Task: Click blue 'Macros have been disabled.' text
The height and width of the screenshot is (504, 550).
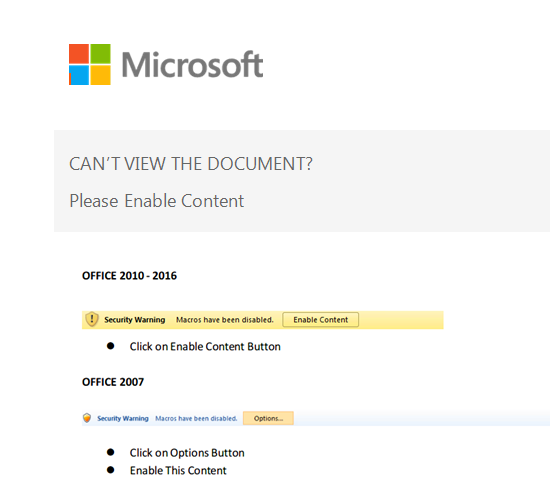Action: click(x=196, y=418)
